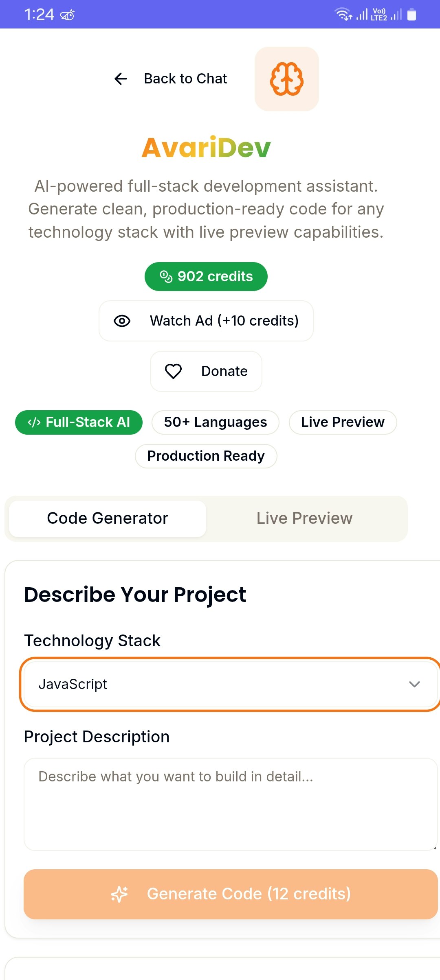Tap the battery status icon
Image resolution: width=440 pixels, height=980 pixels.
pos(412,15)
